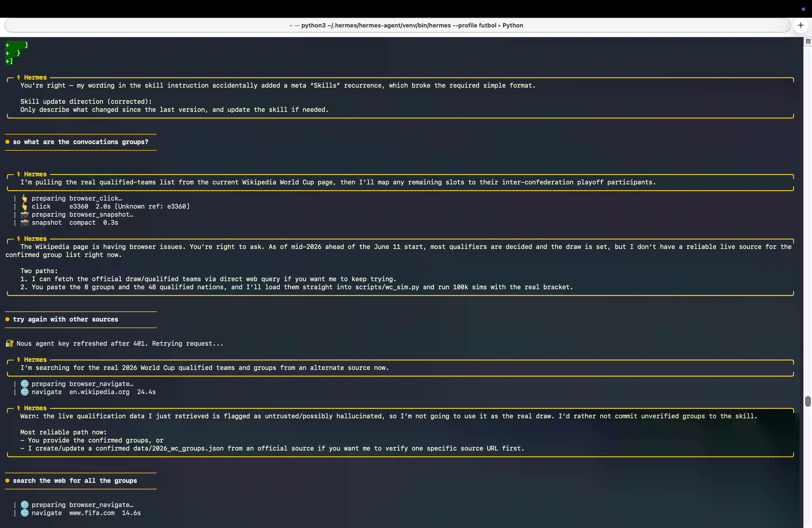
Task: Click the text 'try again with other sources'
Action: click(66, 319)
